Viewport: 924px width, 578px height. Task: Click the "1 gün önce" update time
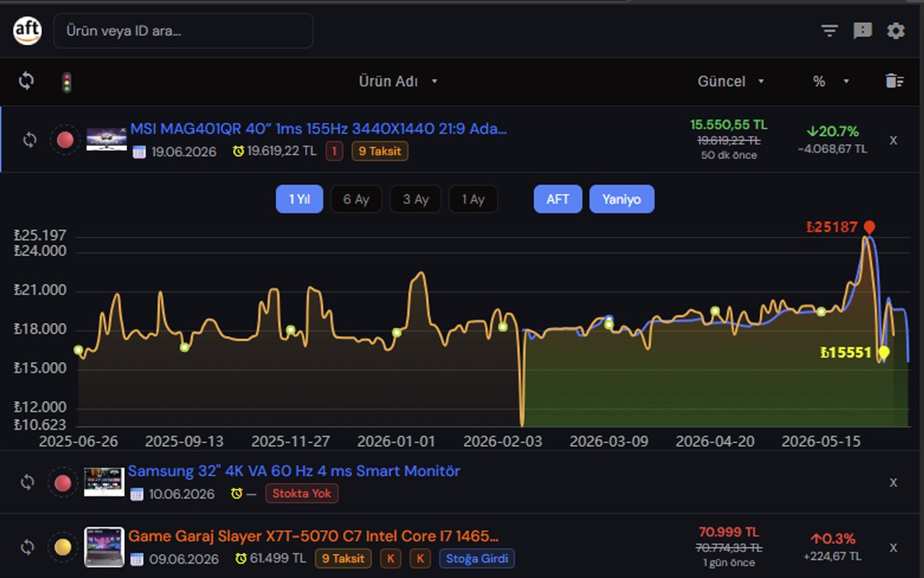pos(728,563)
